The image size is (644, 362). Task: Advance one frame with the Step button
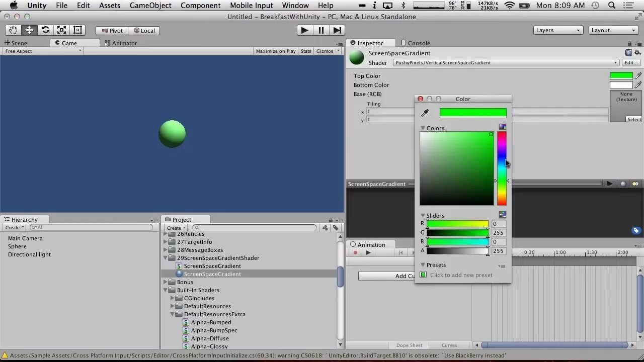[337, 30]
